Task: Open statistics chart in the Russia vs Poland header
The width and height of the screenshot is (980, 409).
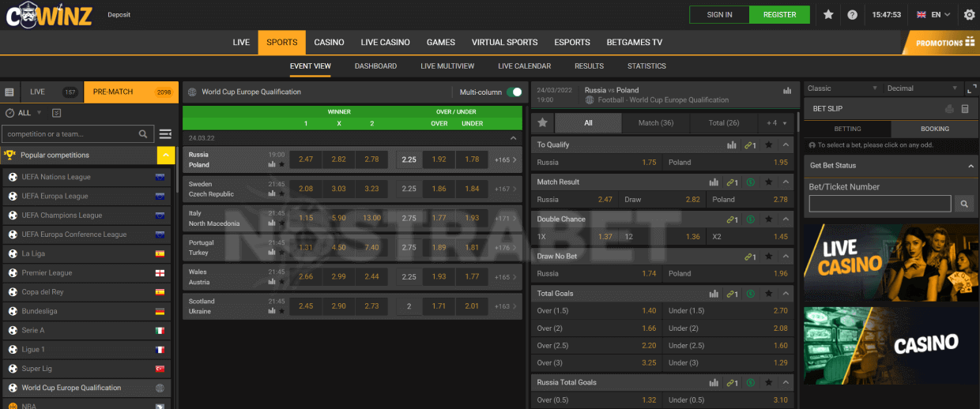Action: click(787, 91)
